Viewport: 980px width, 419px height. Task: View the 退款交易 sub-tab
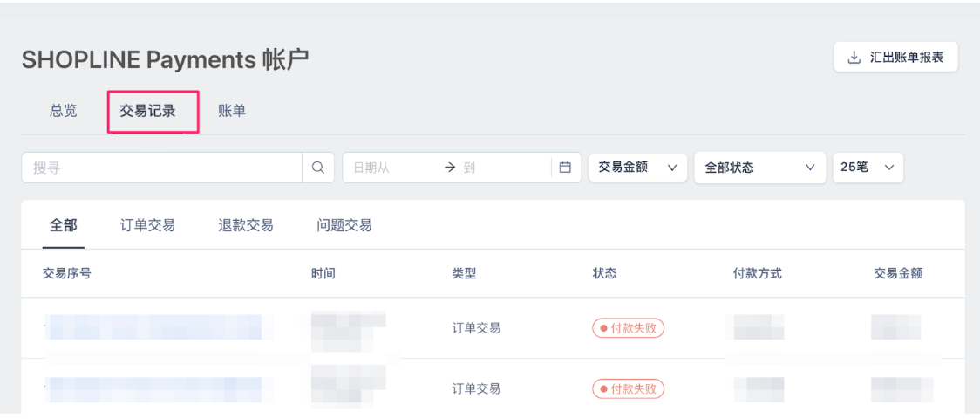click(x=246, y=225)
